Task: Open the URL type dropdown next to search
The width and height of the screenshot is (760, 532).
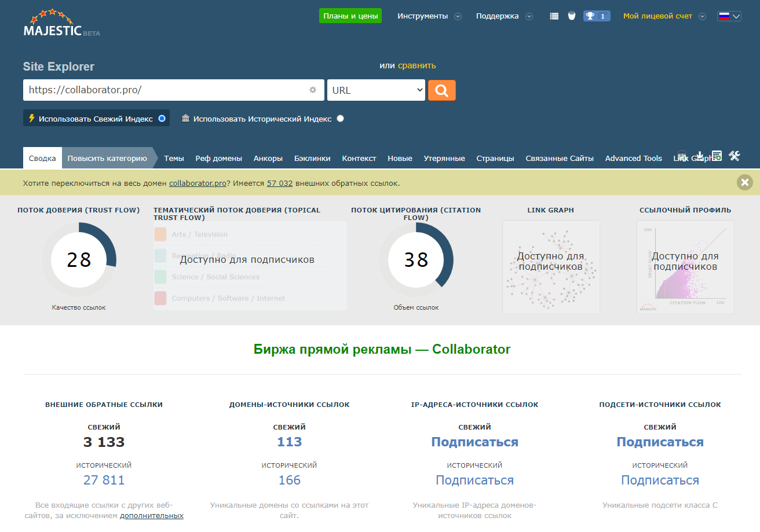Action: coord(376,90)
